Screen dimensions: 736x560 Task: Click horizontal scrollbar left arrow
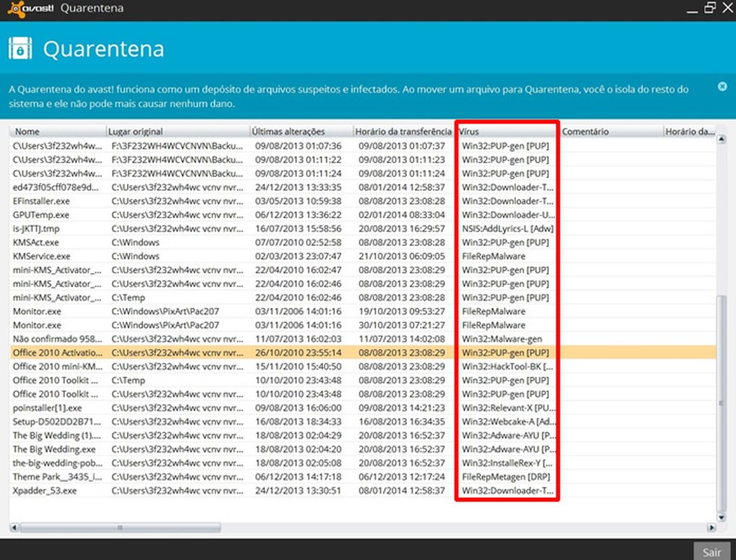click(14, 528)
